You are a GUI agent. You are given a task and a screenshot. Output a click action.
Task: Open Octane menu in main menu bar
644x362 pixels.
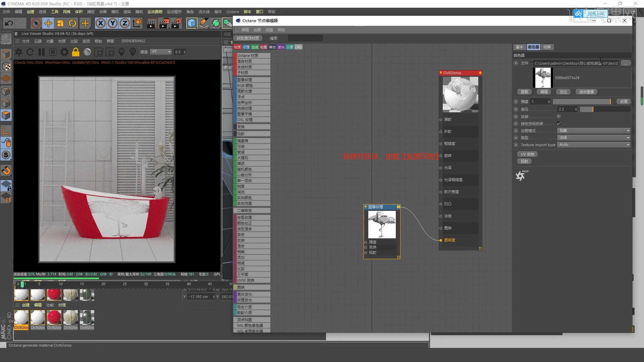coord(233,12)
